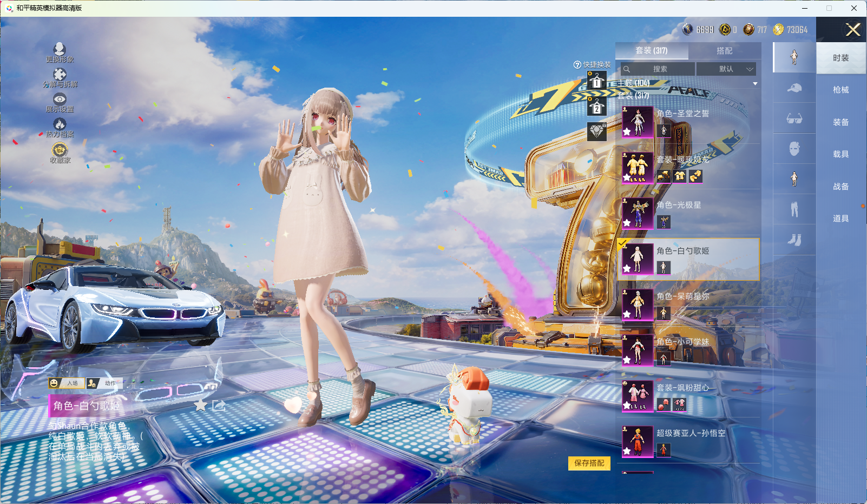Screen dimensions: 867x504
Task: Select the 套装-暖暖奶龙 outfit thumbnail
Action: (x=638, y=168)
